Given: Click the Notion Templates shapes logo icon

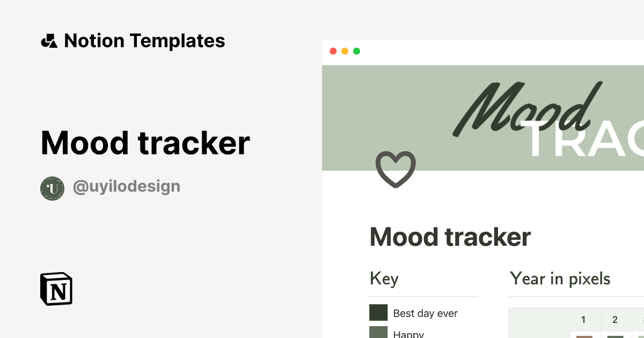Looking at the screenshot, I should point(49,41).
